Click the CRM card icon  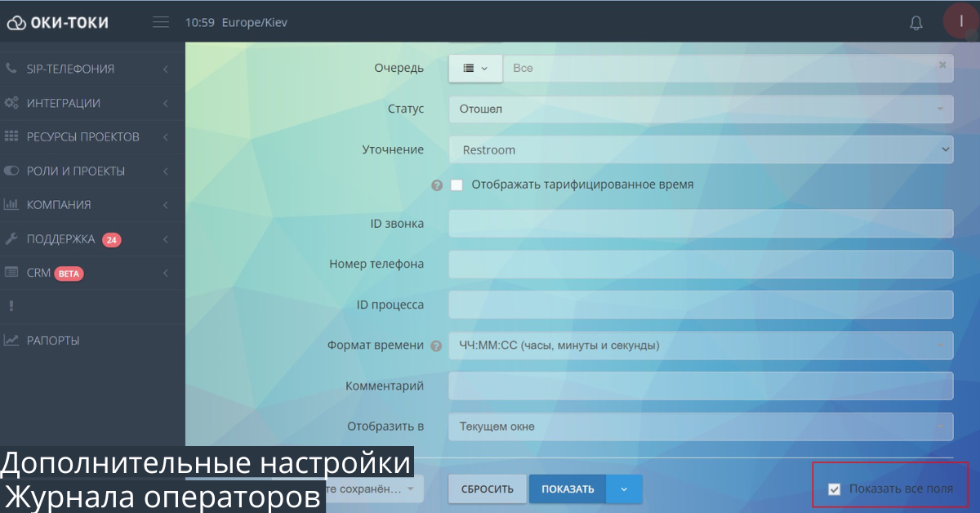click(x=11, y=273)
